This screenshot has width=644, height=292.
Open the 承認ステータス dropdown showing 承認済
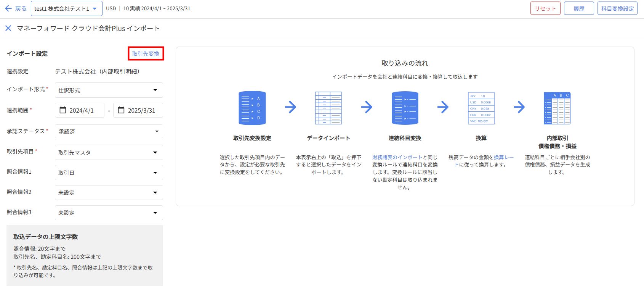click(x=109, y=131)
